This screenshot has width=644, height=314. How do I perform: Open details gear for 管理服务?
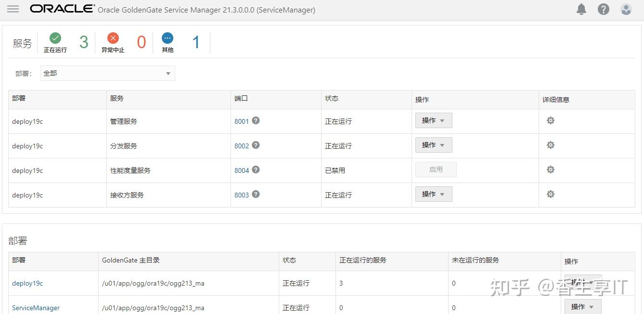(550, 121)
